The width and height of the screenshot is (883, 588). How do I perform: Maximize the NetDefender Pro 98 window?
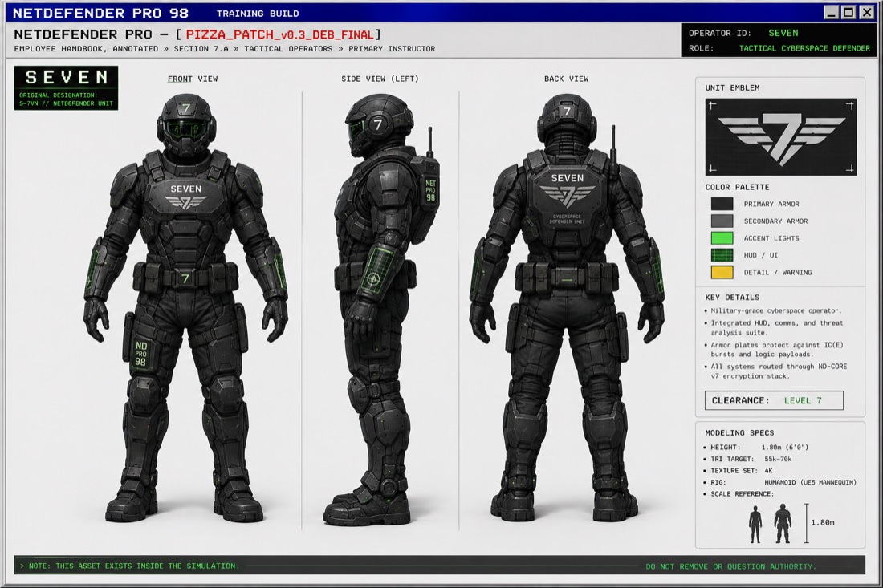click(x=848, y=12)
